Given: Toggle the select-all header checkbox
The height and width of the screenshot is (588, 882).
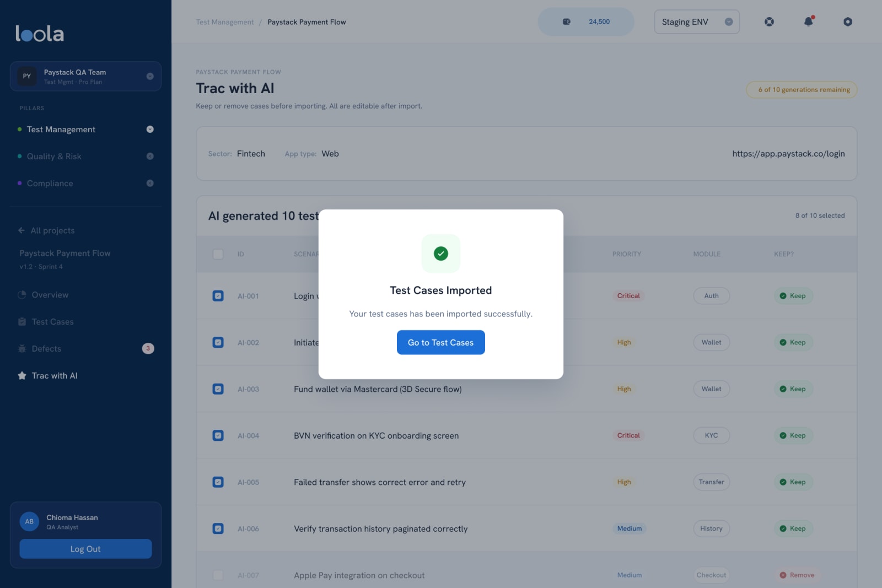Looking at the screenshot, I should click(x=218, y=254).
